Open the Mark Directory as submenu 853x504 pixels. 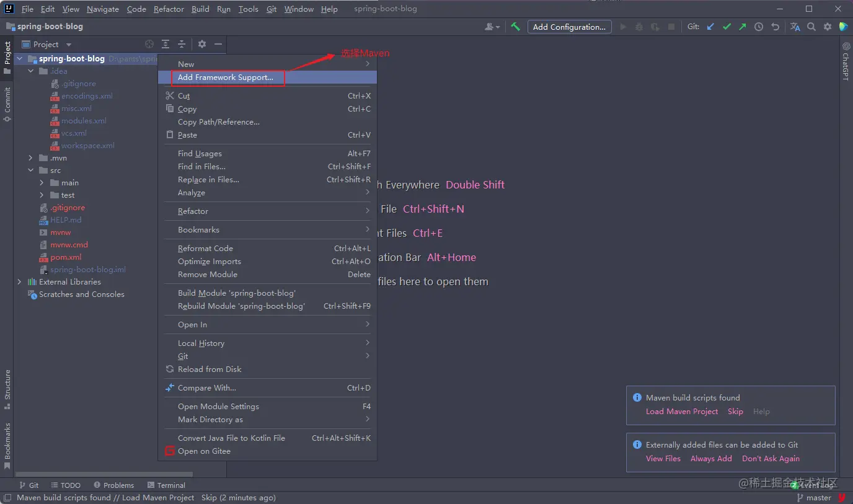[267, 420]
